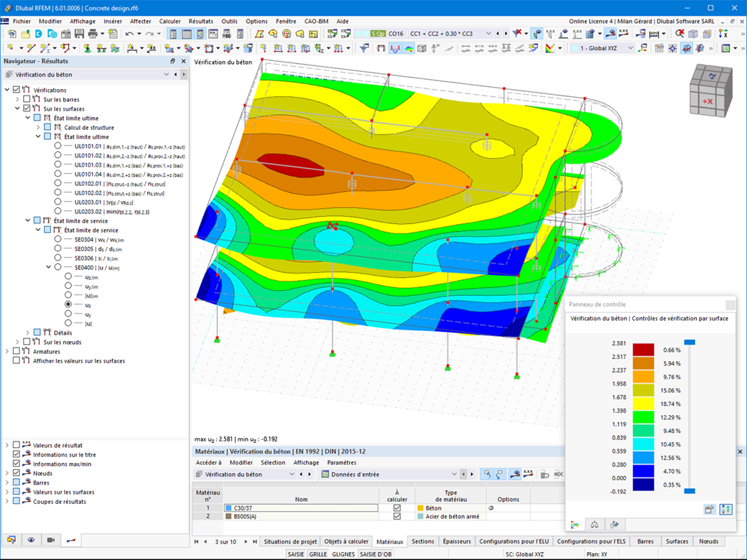Select radio button UL0101.01
Viewport: 747px width, 560px height.
point(57,146)
